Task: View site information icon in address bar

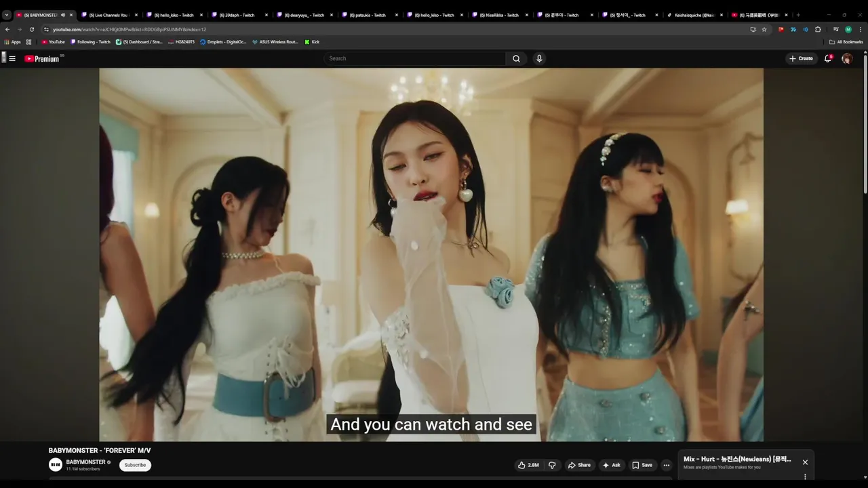Action: (x=46, y=29)
